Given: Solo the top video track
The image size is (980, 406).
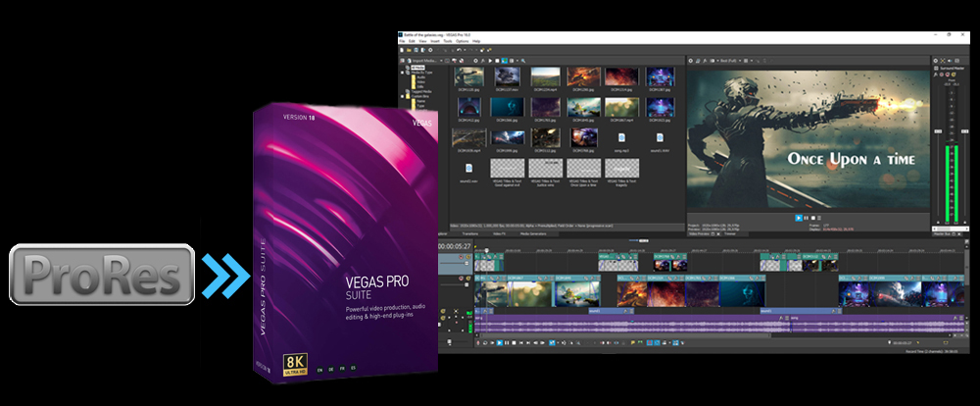Looking at the screenshot, I should 468,257.
